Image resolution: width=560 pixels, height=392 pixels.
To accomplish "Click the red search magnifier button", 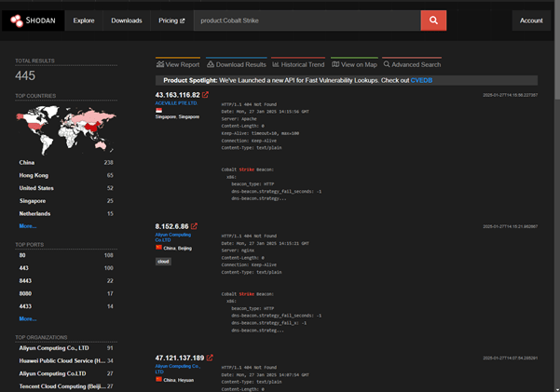I will pyautogui.click(x=433, y=20).
